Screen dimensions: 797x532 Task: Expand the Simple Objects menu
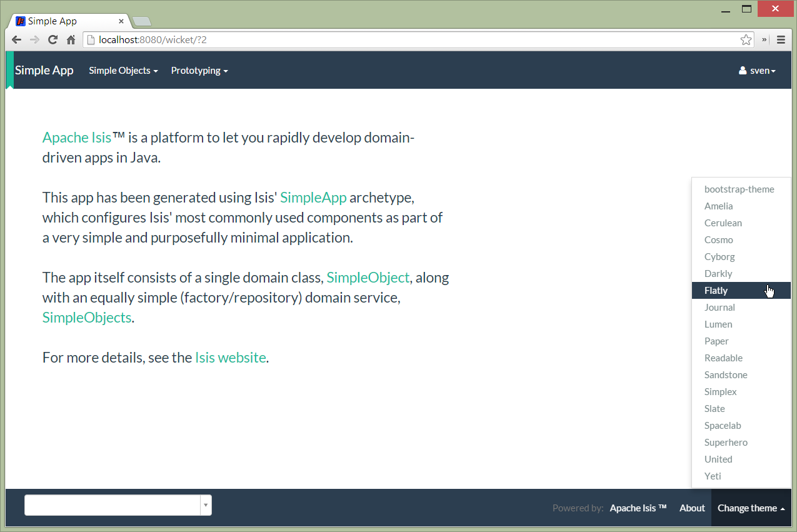tap(123, 71)
